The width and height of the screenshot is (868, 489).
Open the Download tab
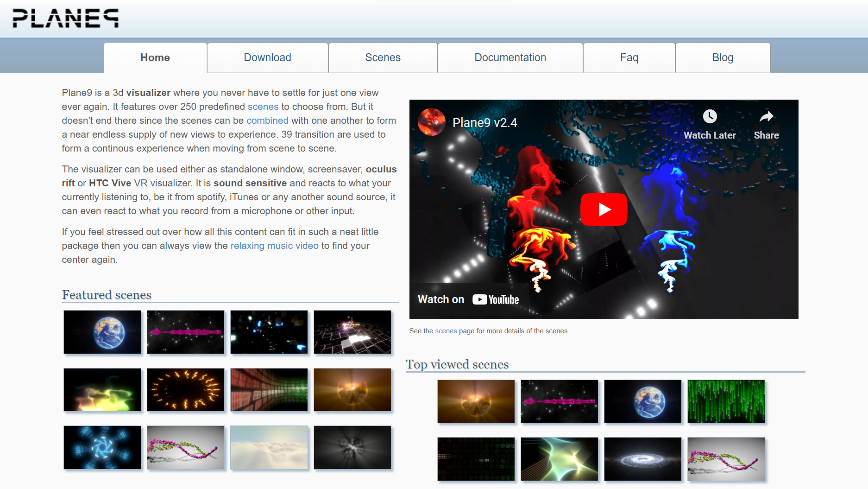click(x=268, y=57)
